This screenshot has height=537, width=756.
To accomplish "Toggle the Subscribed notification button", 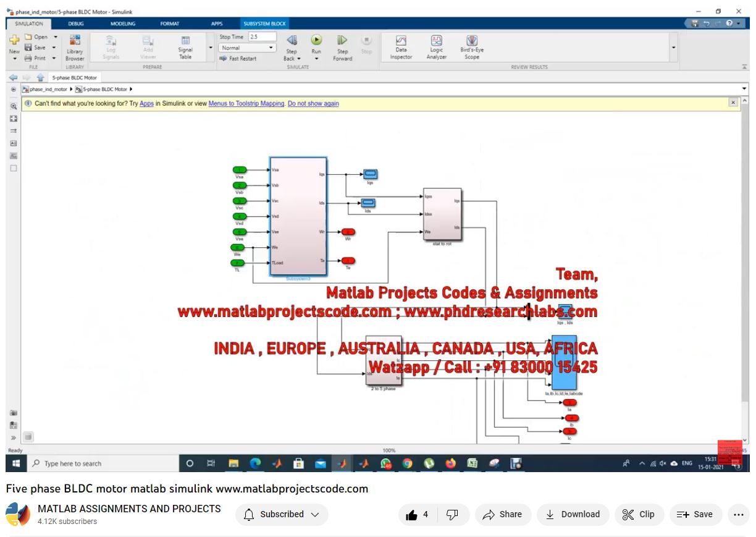I will point(282,514).
